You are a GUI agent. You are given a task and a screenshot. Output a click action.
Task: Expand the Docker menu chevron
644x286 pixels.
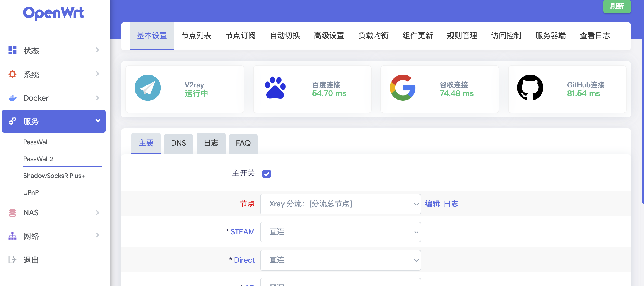tap(97, 98)
